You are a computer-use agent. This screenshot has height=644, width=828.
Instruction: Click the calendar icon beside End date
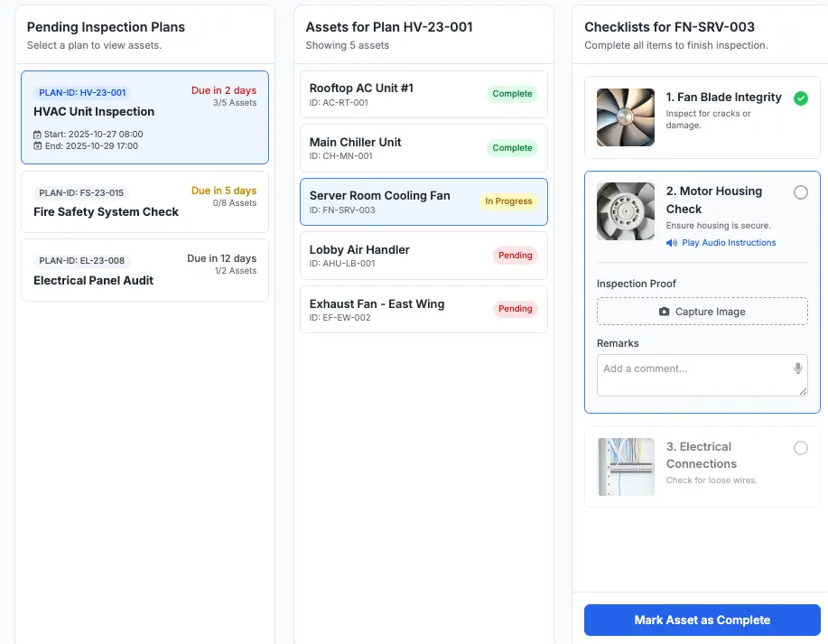tap(38, 146)
